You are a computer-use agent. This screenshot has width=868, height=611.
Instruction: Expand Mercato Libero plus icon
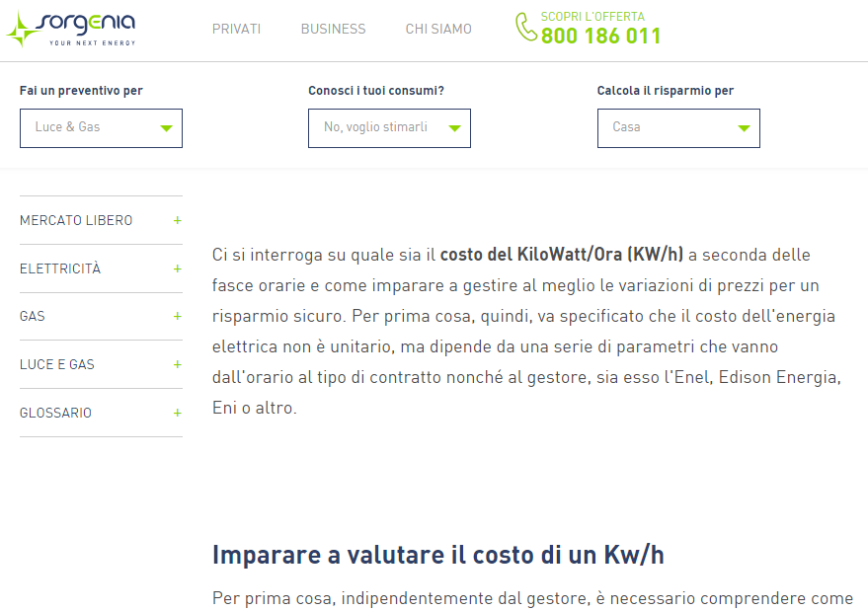[178, 221]
